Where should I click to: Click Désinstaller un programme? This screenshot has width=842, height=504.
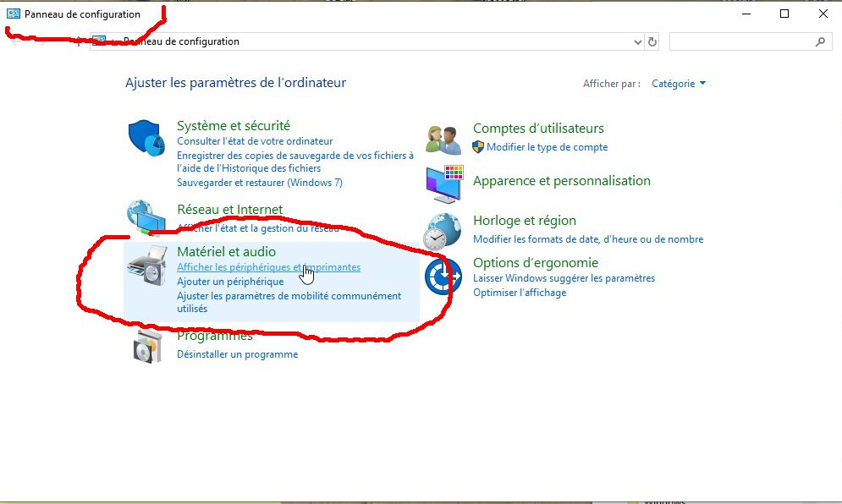[237, 354]
